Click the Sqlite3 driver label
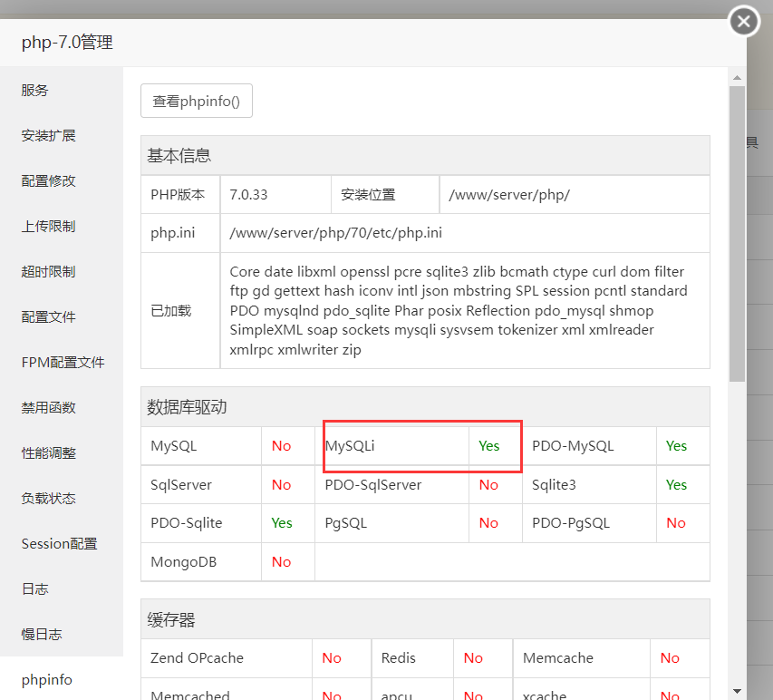This screenshot has height=700, width=773. click(554, 485)
